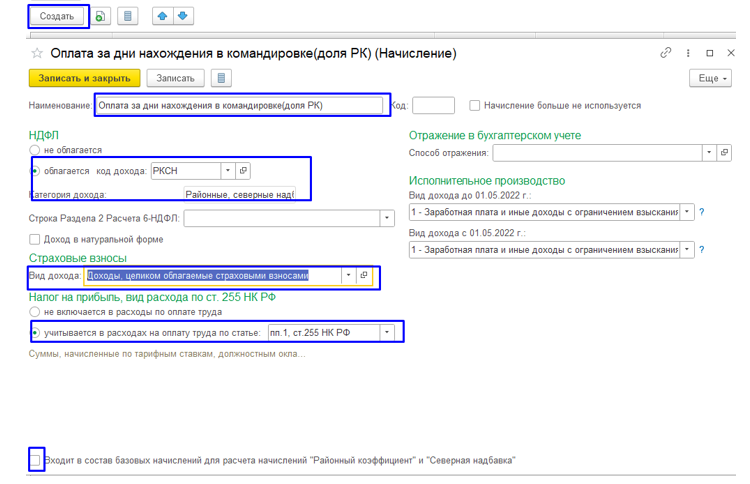Move item down with blue arrow

[x=183, y=16]
